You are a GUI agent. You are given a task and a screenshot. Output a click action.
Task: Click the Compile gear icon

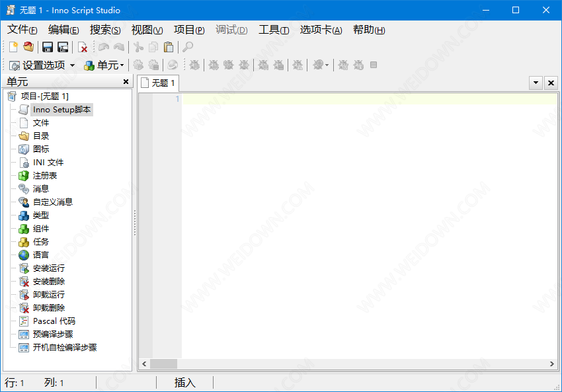pos(138,65)
